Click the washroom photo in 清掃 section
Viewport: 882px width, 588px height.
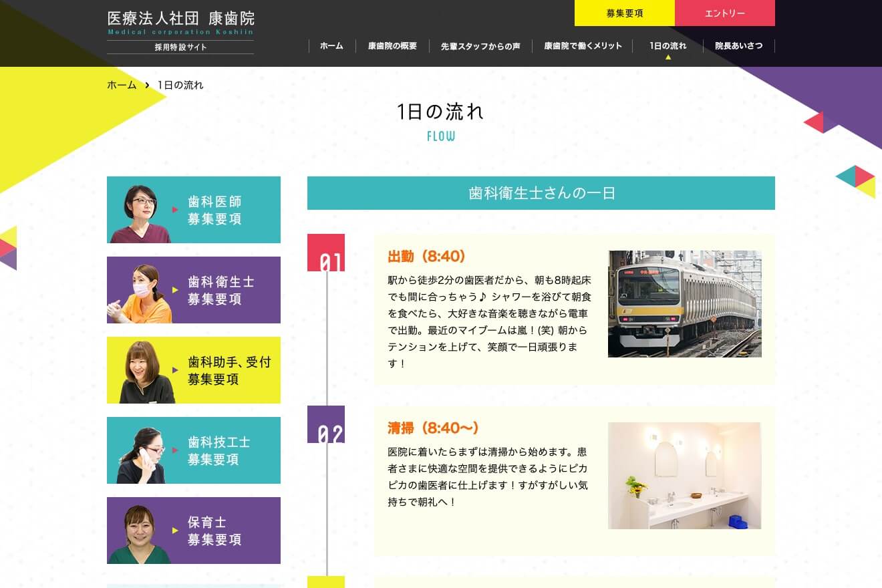685,476
